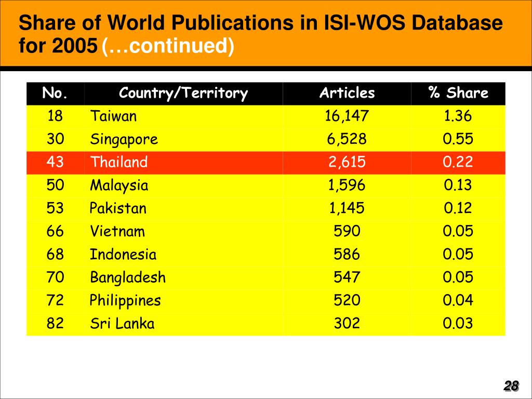Click the articles value '1,596'

(x=347, y=185)
